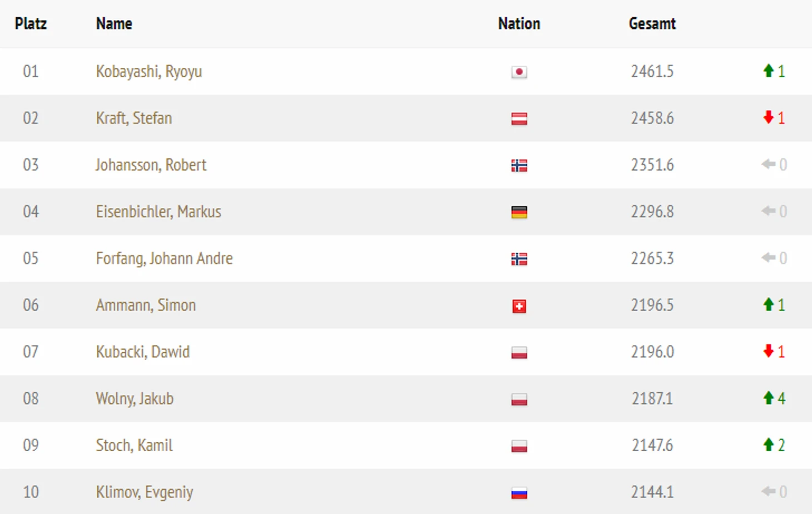Click the green up arrow for Kobayashi
Viewport: 812px width, 514px height.
point(769,71)
